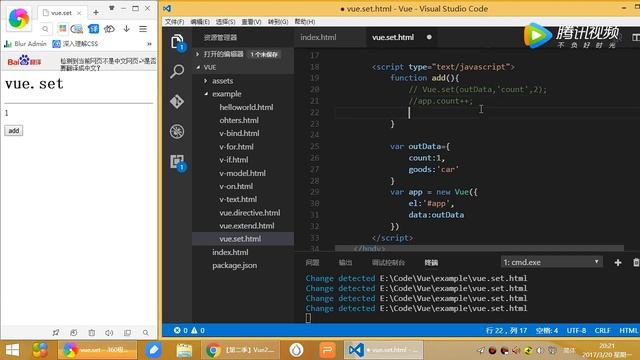Open the Source Control git icon
640x360 pixels.
click(x=177, y=101)
